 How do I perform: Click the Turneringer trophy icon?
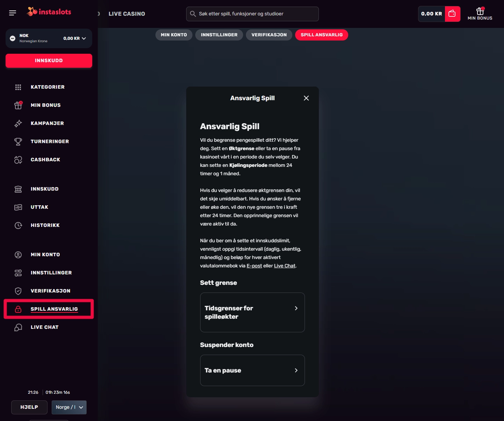(x=18, y=142)
